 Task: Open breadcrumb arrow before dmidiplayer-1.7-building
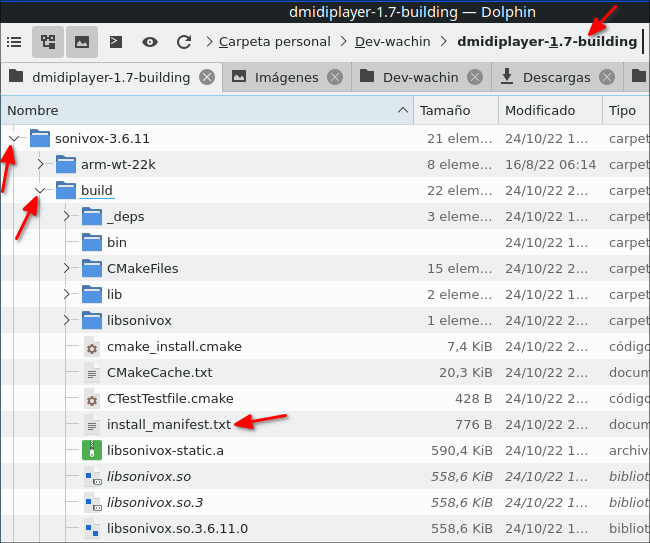coord(444,42)
